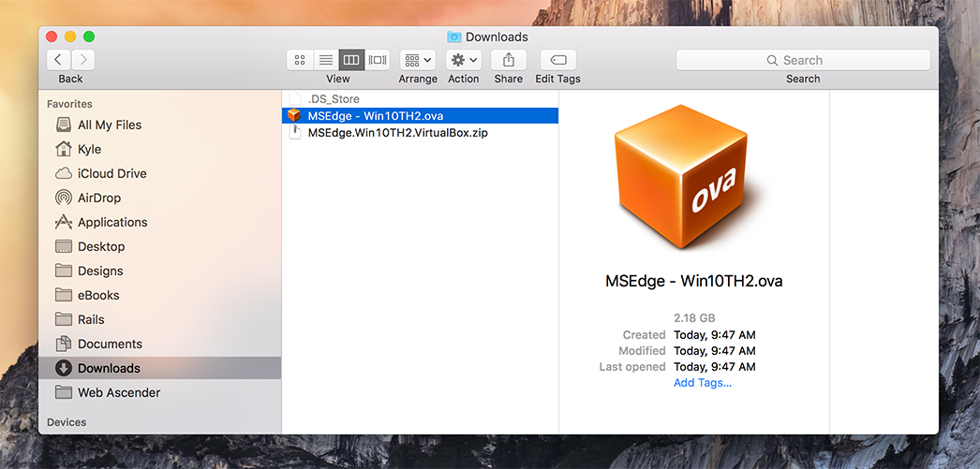980x469 pixels.
Task: Click the Downloads arrow icon
Action: pyautogui.click(x=63, y=369)
